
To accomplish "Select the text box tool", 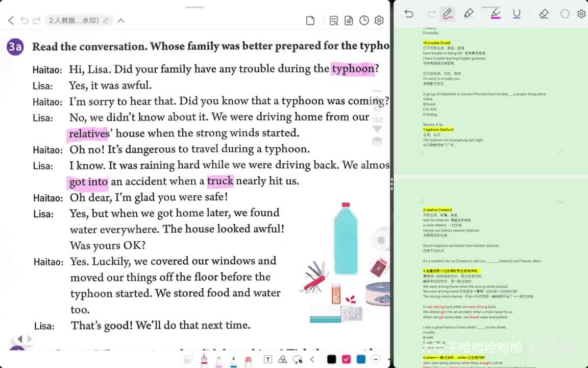I will (x=268, y=359).
